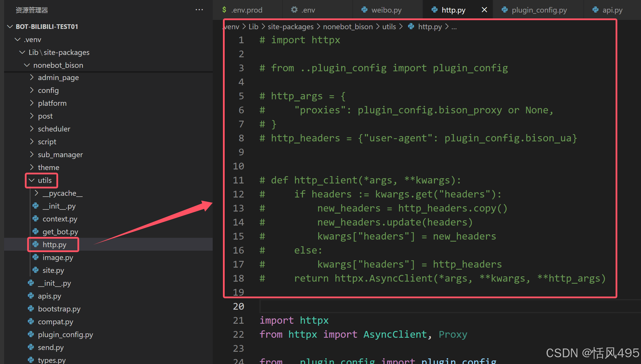This screenshot has height=364, width=641.
Task: Click the utils breadcrumb segment
Action: (x=389, y=27)
